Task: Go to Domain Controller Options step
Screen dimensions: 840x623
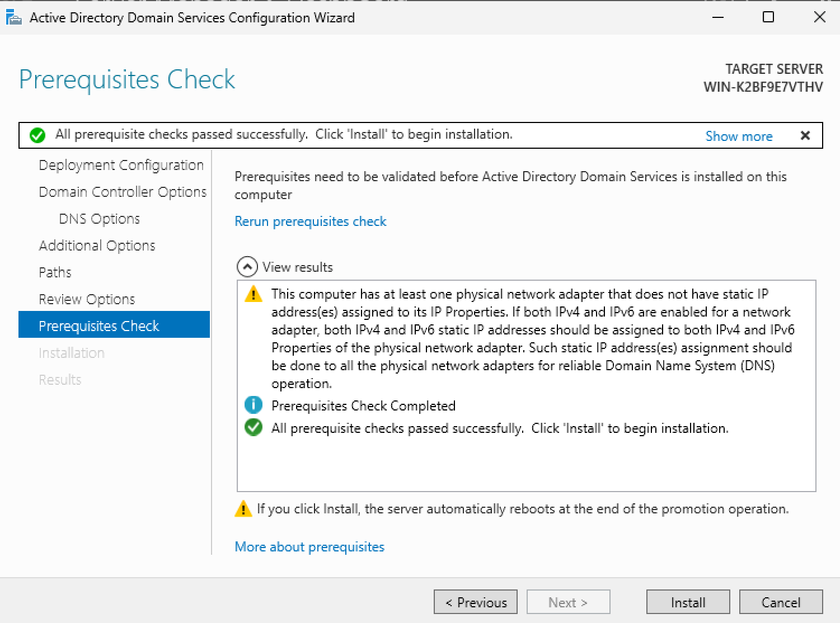Action: tap(123, 192)
